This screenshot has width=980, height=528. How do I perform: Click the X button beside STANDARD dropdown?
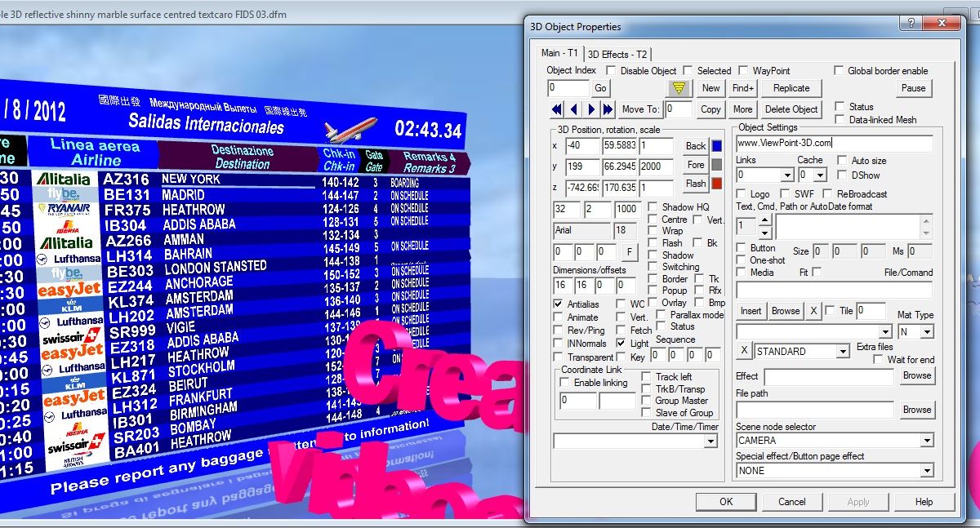pos(744,352)
